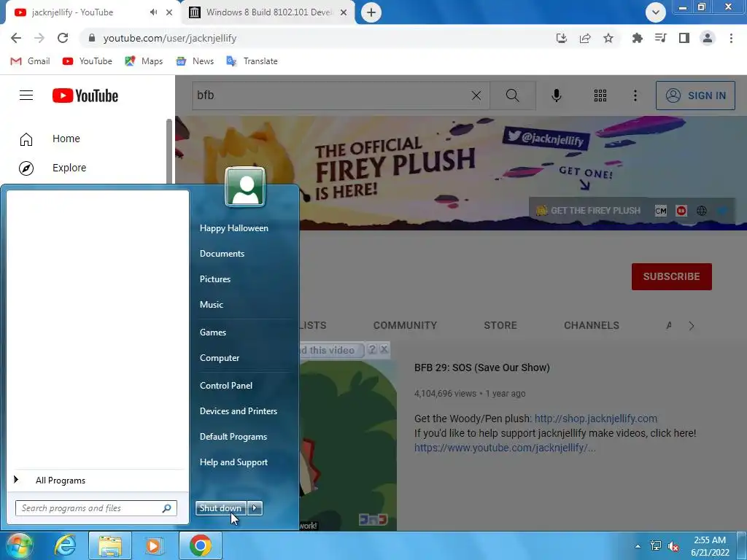The image size is (747, 560).
Task: Expand All Programs list
Action: tap(60, 481)
